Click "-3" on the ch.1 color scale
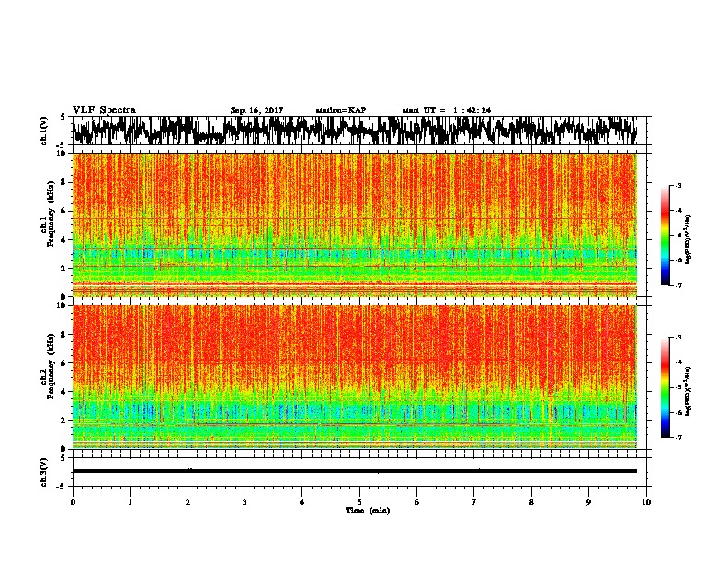Image resolution: width=728 pixels, height=563 pixels. click(677, 185)
